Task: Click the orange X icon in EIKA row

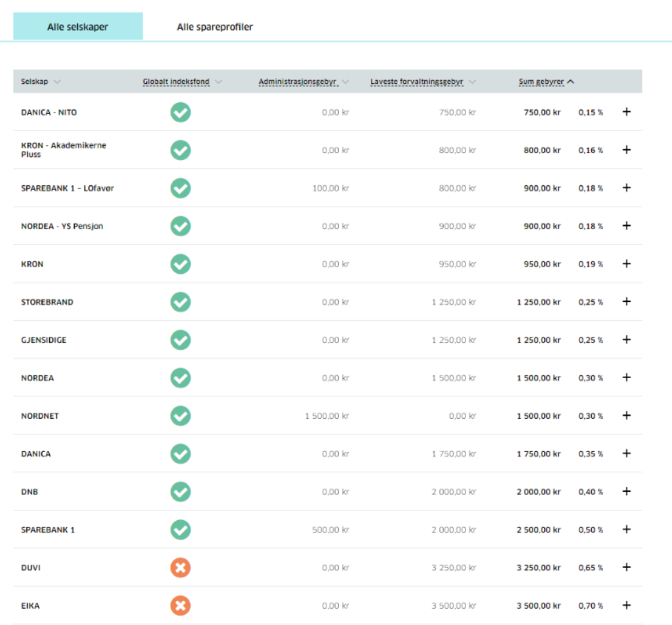Action: (180, 605)
